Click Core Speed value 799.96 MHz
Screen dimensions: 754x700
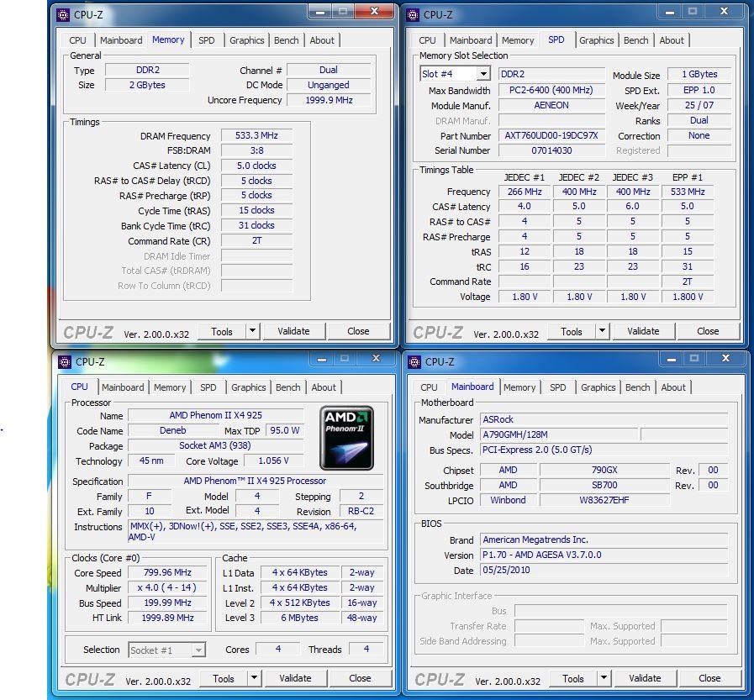167,572
